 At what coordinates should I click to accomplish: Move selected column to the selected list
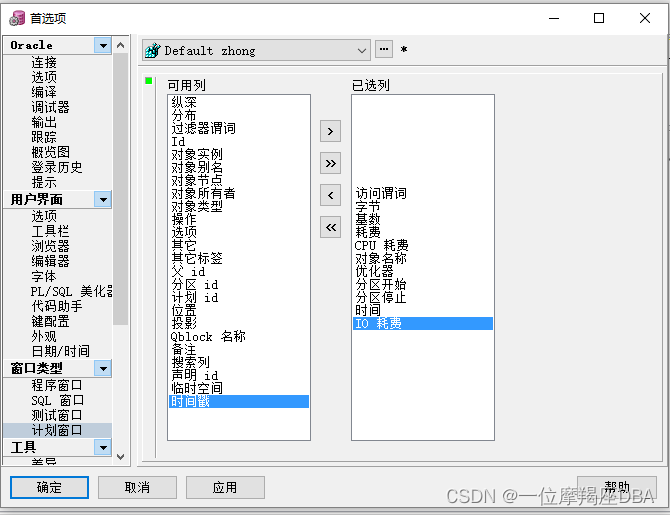tap(330, 131)
